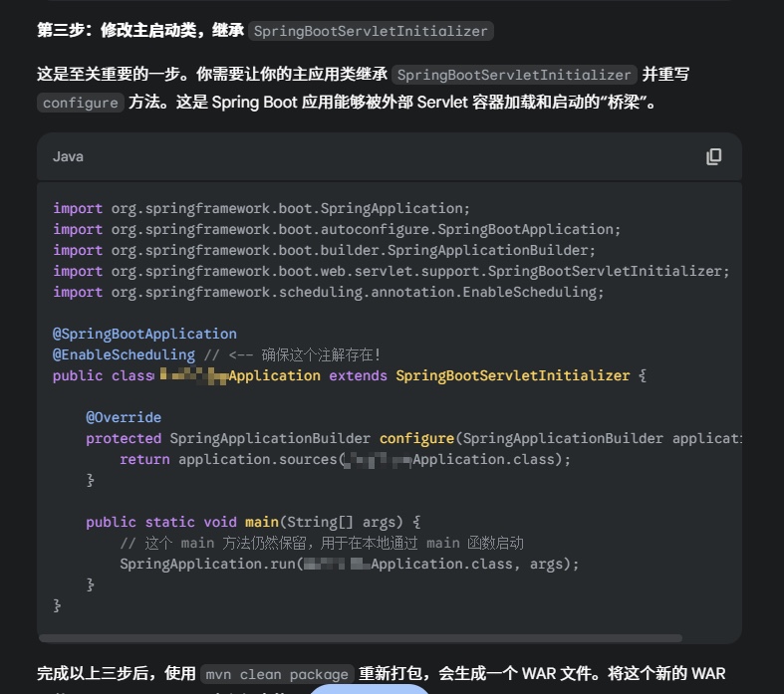
Task: Click the 'SpringApplication.run' line
Action: coord(349,565)
